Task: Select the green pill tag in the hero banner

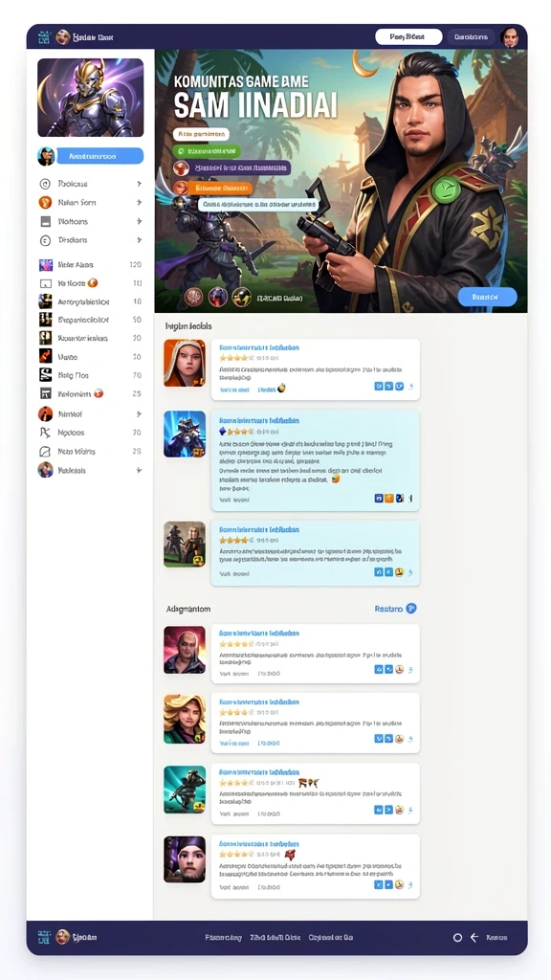Action: 207,151
